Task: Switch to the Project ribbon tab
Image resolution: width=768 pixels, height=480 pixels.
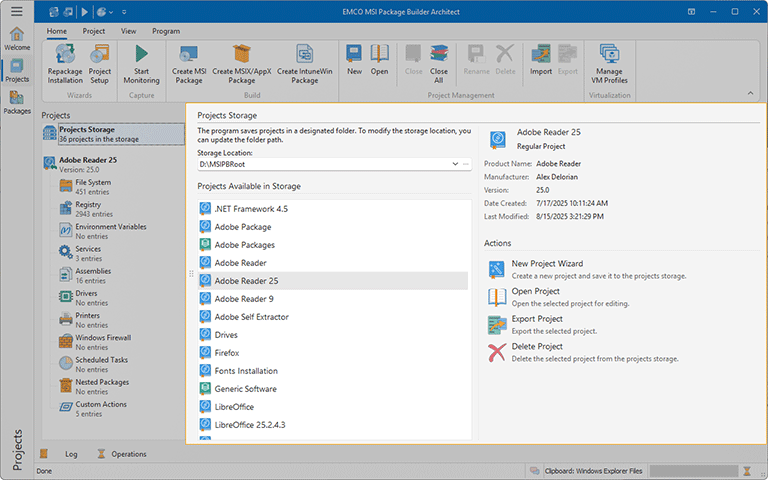Action: coord(94,31)
